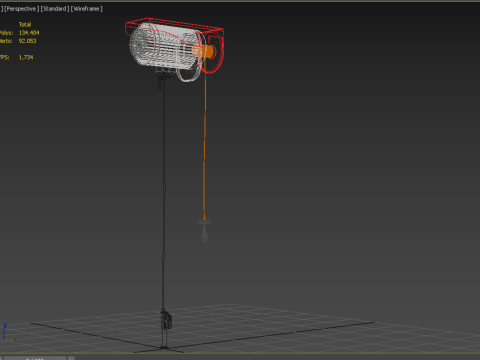The image size is (480, 360).
Task: Open the [Perspective] viewport menu
Action: [21, 9]
